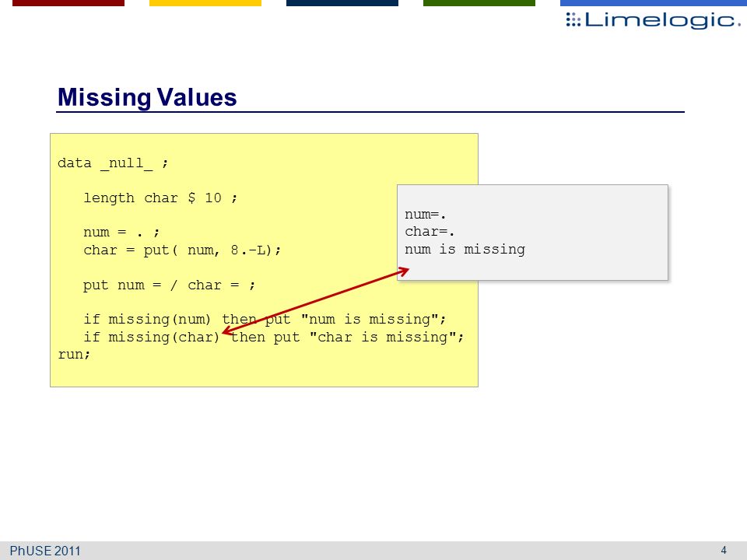747x560 pixels.
Task: Click 'num=.' in the output box
Action: (426, 215)
